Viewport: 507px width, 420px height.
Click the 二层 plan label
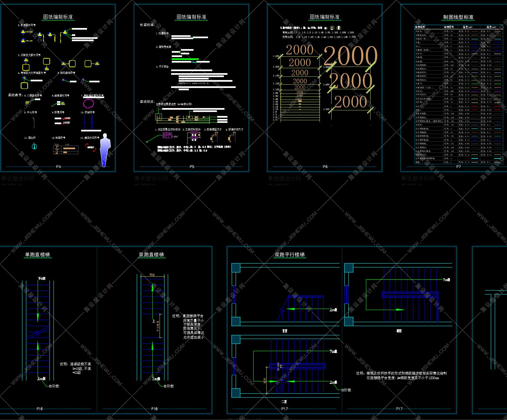pos(284,402)
